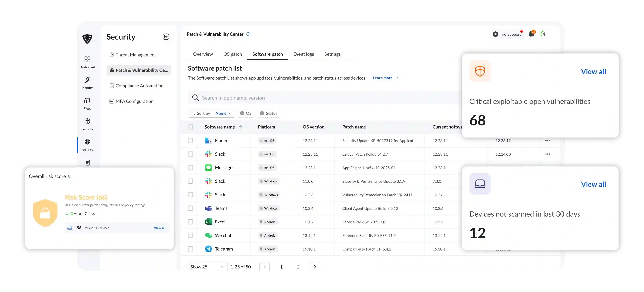Click info icon next to Overall risk score
The height and width of the screenshot is (292, 644).
click(x=70, y=176)
